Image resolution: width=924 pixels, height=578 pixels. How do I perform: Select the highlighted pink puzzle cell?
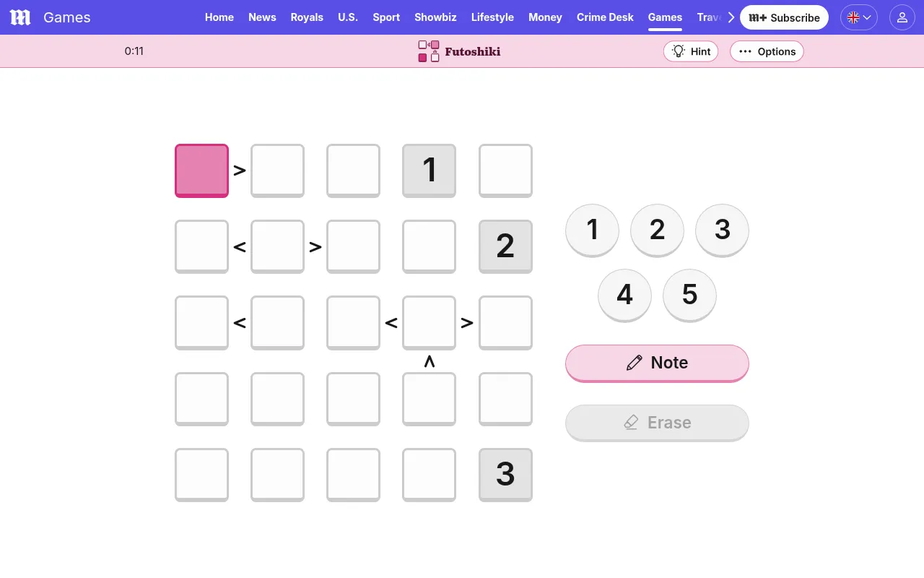pos(201,171)
